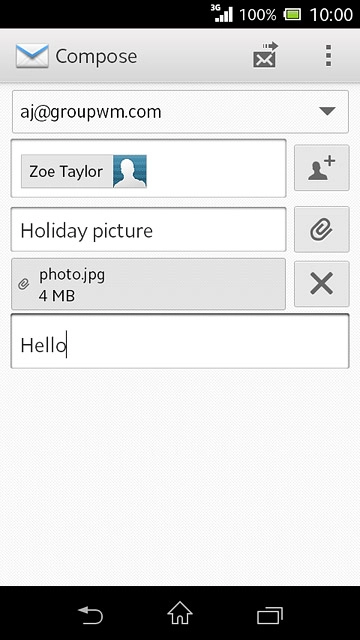Expand the sender account dropdown arrow
Screen dimensions: 360x640
[327, 111]
